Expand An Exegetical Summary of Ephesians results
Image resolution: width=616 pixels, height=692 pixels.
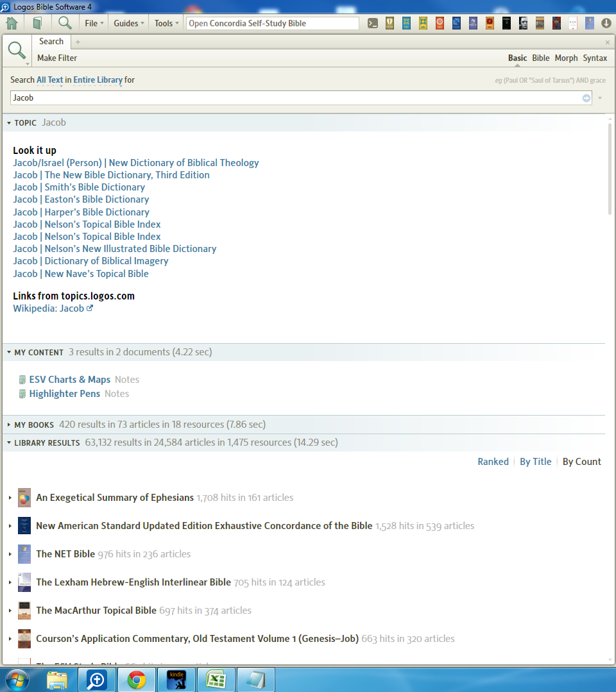[x=10, y=498]
